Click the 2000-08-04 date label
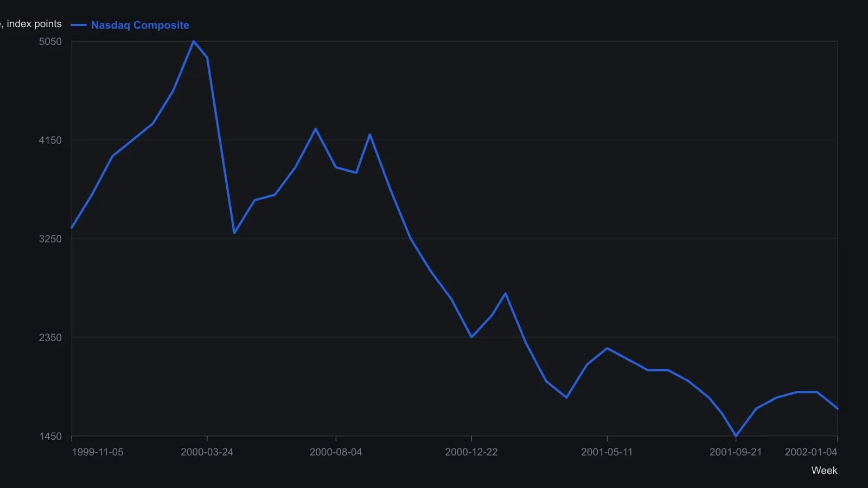868x488 pixels. point(336,452)
